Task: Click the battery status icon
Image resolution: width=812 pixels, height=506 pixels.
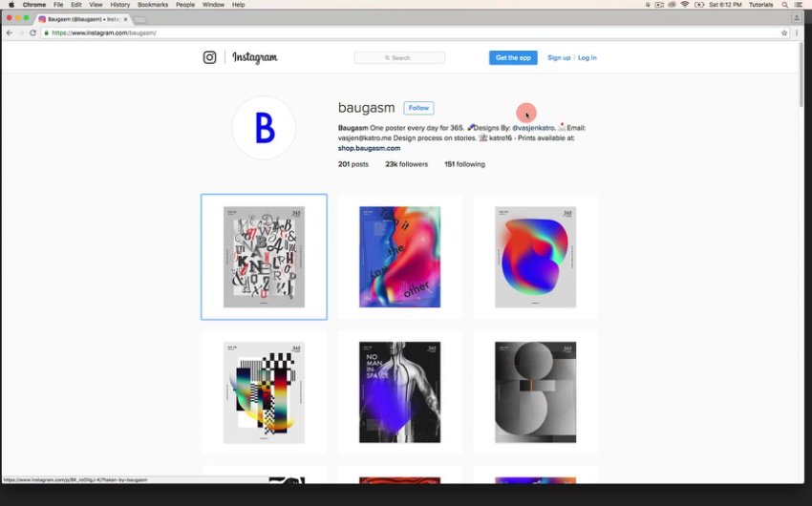Action: pos(699,5)
